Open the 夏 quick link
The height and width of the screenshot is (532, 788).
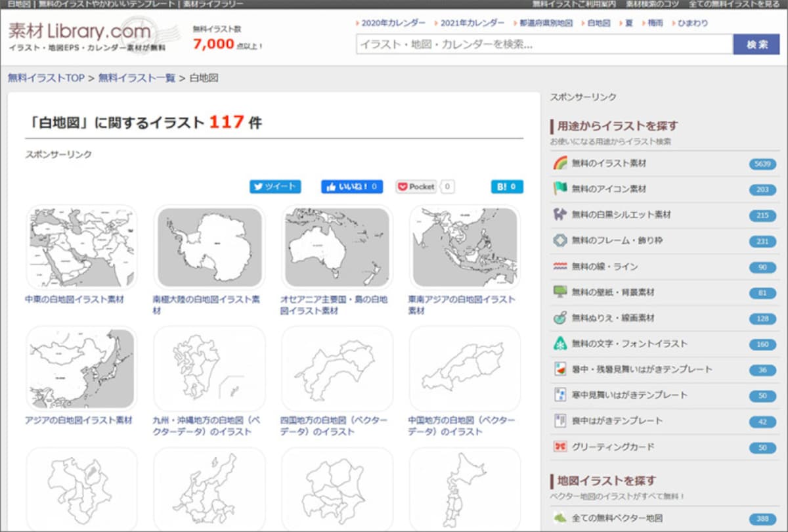(629, 22)
